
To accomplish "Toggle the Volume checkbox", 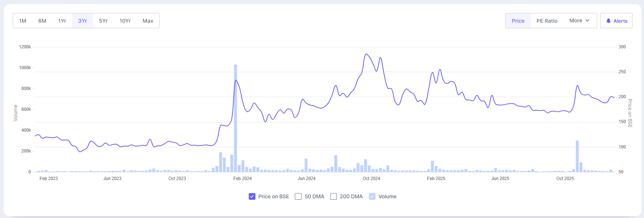I will (372, 196).
